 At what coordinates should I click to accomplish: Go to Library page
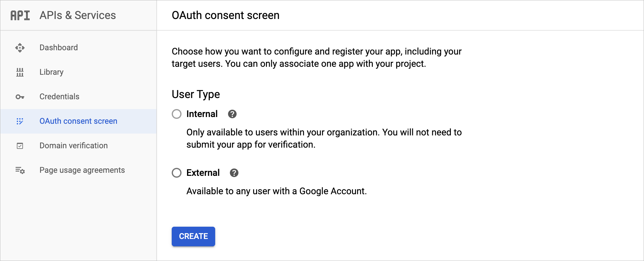click(x=51, y=72)
